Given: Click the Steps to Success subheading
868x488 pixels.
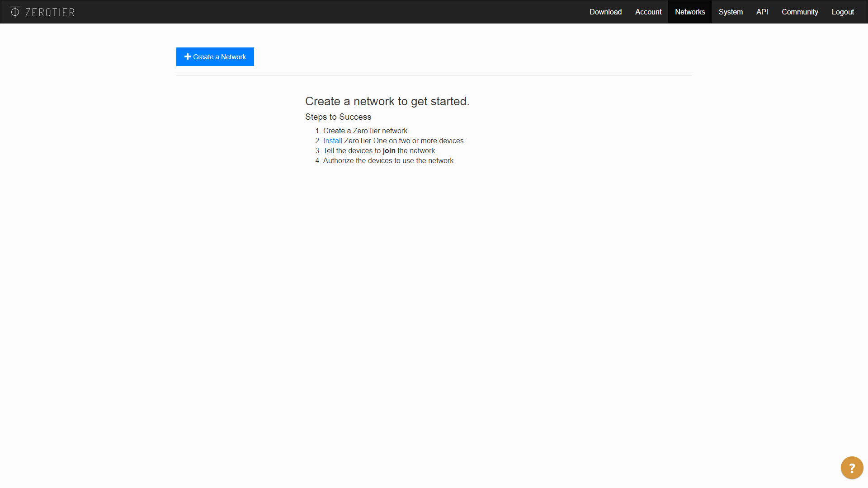Looking at the screenshot, I should [338, 117].
